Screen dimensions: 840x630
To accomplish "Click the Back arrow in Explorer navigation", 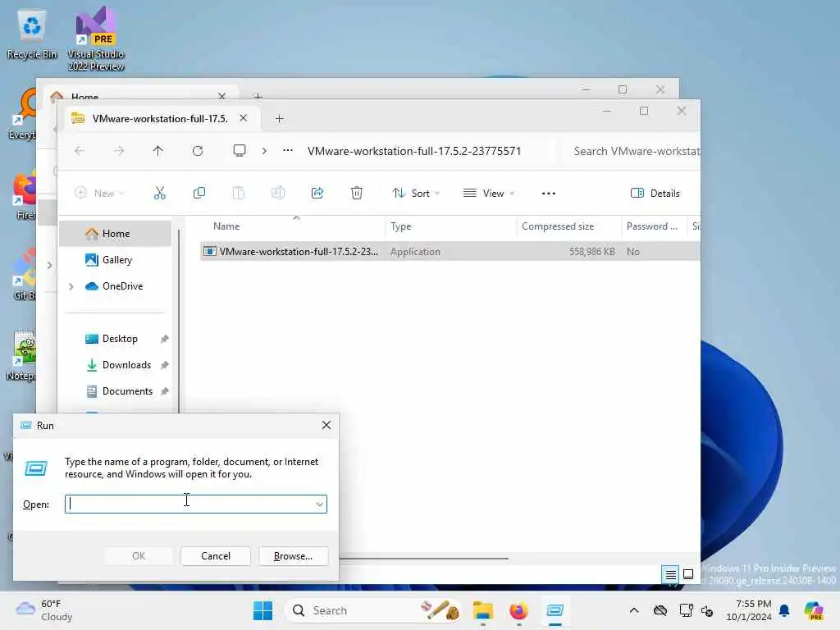I will [x=80, y=151].
